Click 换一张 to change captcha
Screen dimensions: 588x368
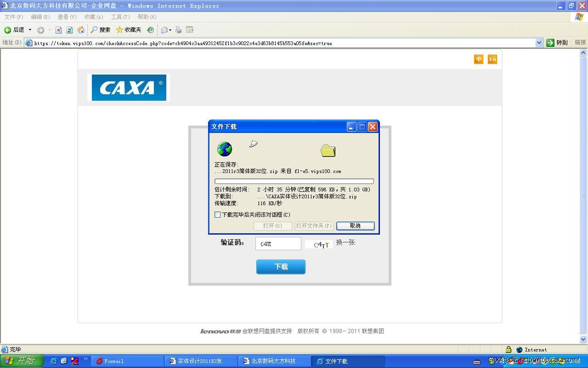tap(345, 242)
